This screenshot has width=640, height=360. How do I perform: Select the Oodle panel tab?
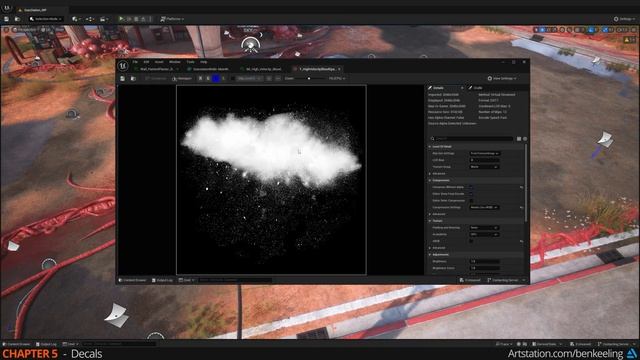point(476,88)
